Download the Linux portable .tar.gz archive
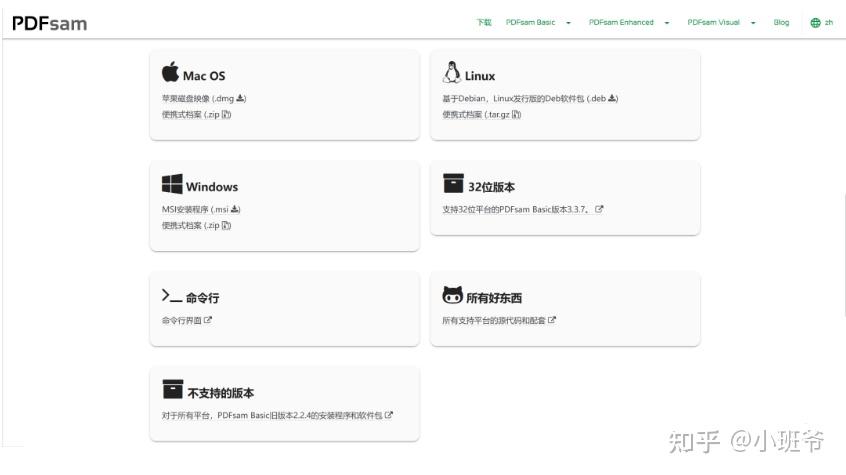The width and height of the screenshot is (846, 475). click(x=482, y=114)
